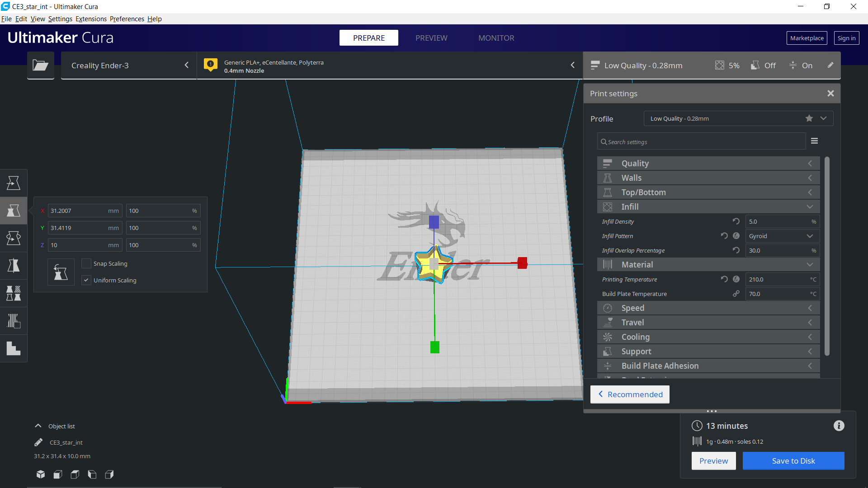
Task: Select the 3D view camera cube icon
Action: tap(41, 474)
